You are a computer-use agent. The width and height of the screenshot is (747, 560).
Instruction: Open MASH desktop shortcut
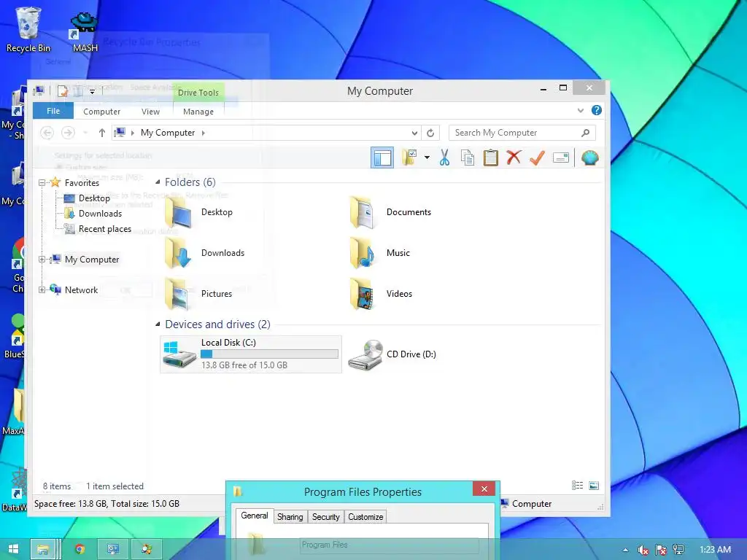[x=85, y=31]
